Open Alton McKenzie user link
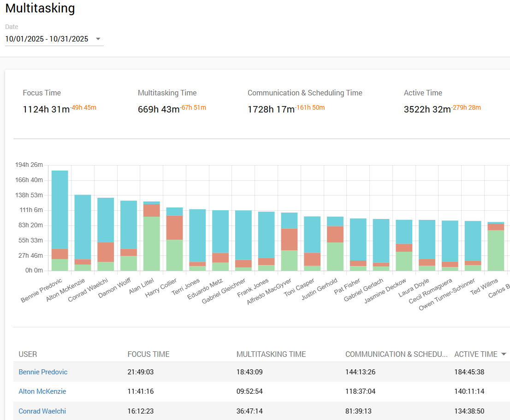The image size is (510, 420). click(x=42, y=391)
